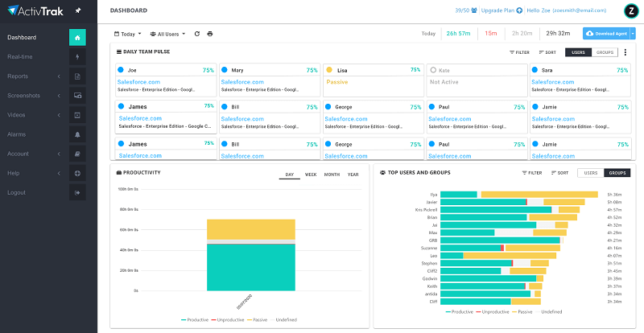
Task: Click the Download Agent button
Action: point(607,34)
